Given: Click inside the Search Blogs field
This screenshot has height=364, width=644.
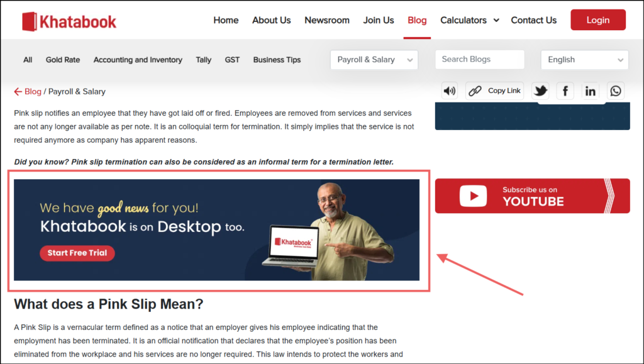Looking at the screenshot, I should (x=479, y=60).
